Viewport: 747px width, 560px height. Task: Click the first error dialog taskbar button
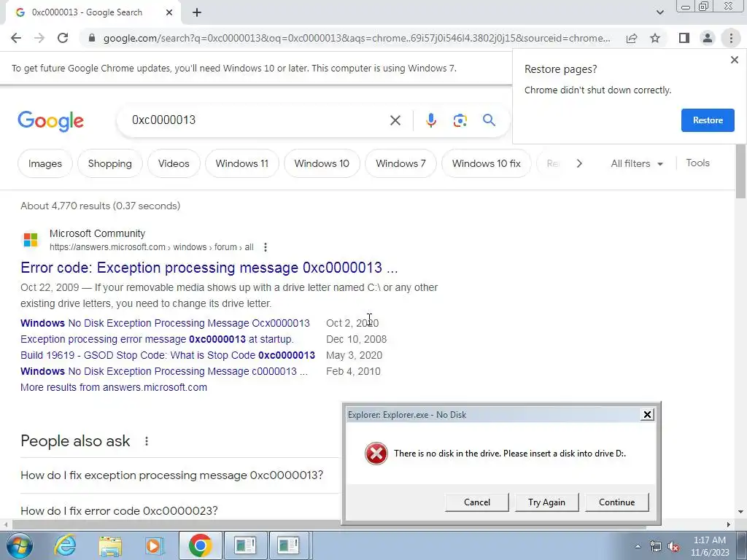(245, 545)
